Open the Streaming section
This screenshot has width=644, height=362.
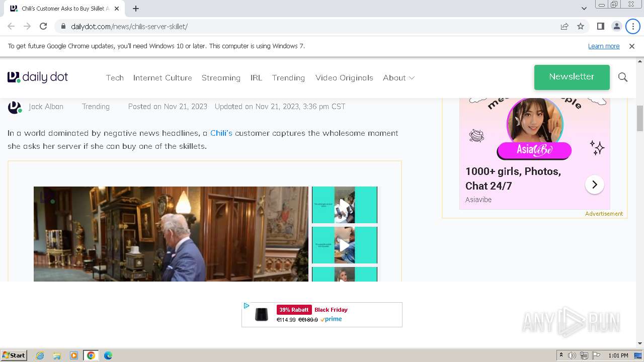click(221, 78)
